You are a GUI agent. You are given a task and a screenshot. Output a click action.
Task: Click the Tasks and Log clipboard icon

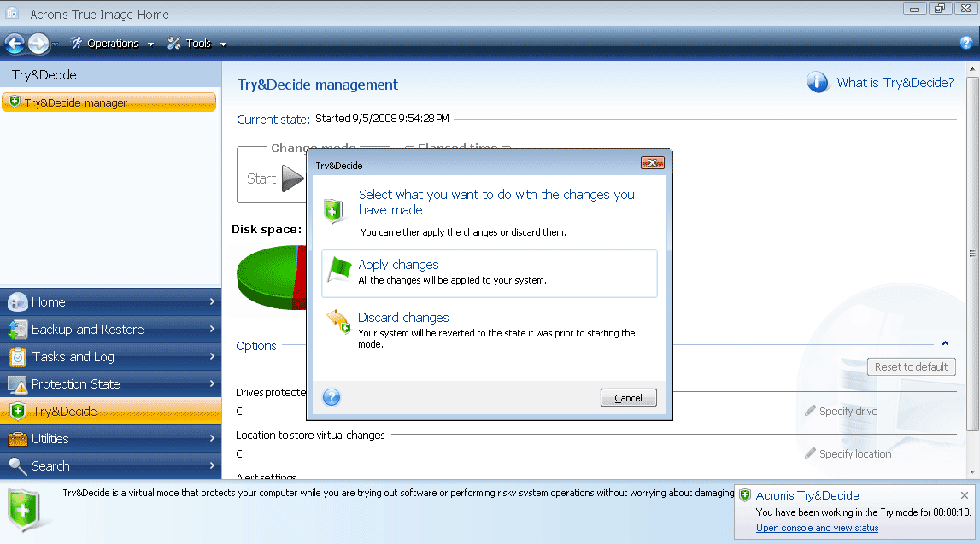(x=17, y=357)
